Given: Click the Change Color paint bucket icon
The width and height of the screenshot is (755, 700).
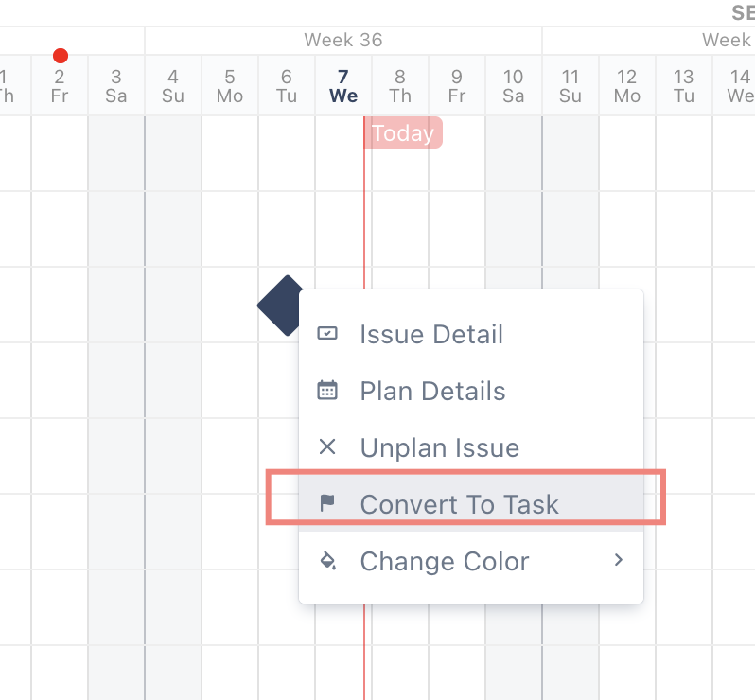Looking at the screenshot, I should 328,560.
